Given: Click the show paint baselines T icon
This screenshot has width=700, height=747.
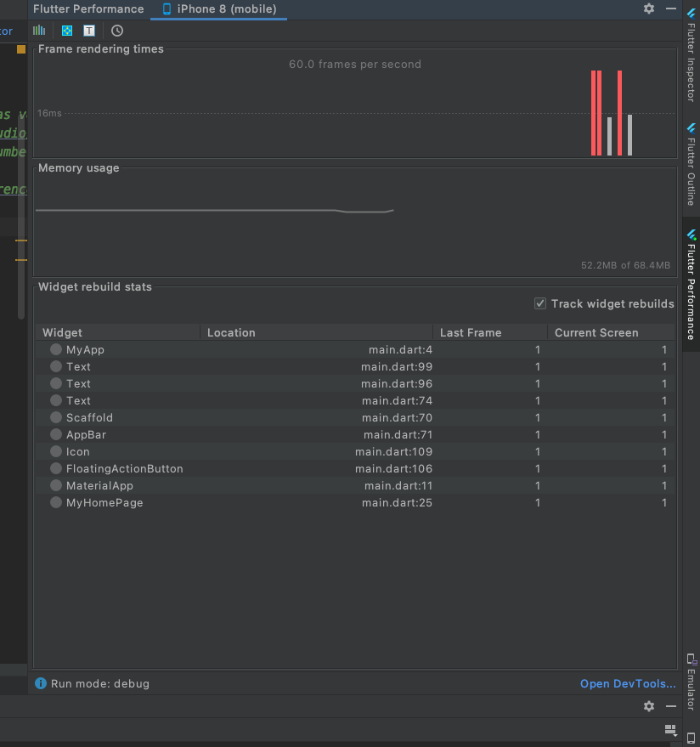Looking at the screenshot, I should 89,31.
